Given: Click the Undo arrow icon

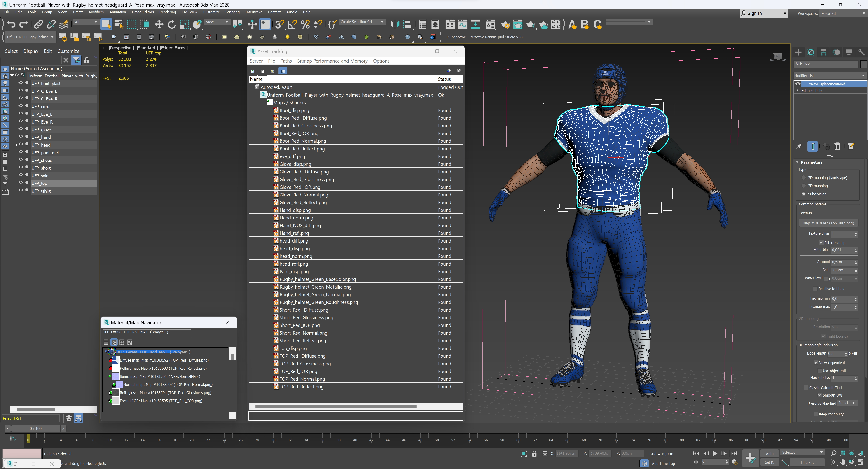Looking at the screenshot, I should pyautogui.click(x=11, y=24).
